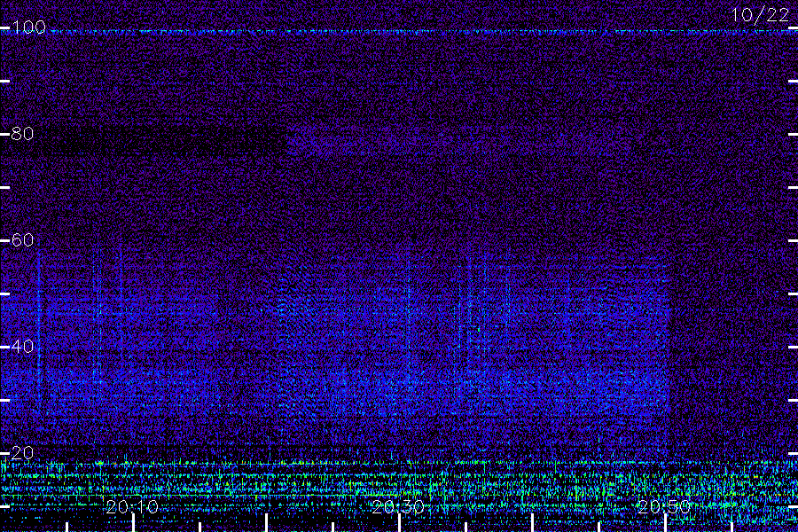The width and height of the screenshot is (798, 532).
Task: Click the 100 frequency axis label
Action: 28,27
